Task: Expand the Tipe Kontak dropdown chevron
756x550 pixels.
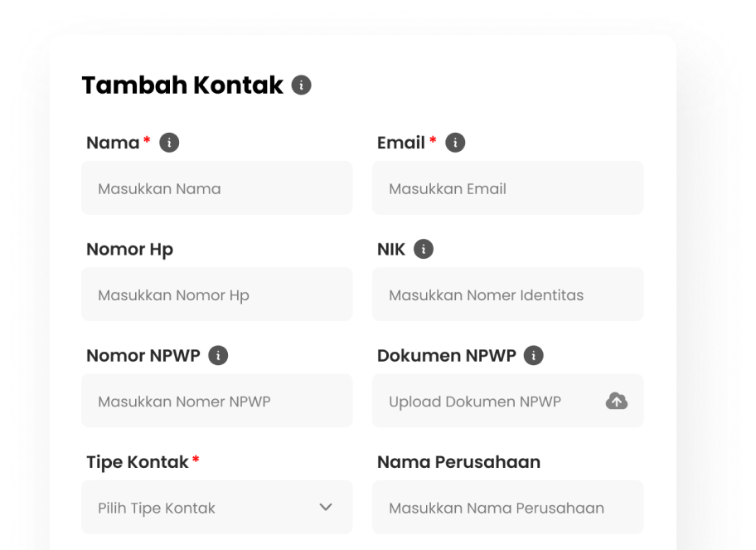Action: (326, 507)
